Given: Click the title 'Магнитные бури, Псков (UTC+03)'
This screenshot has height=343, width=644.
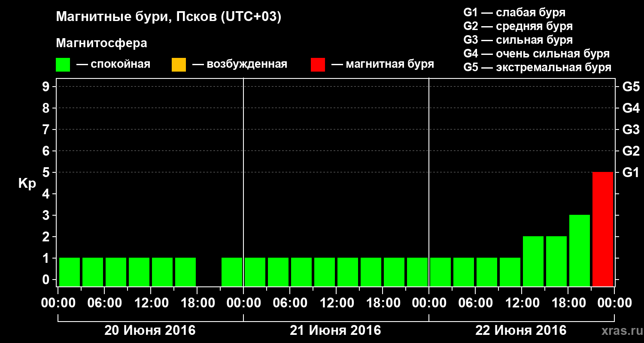Looking at the screenshot, I should (x=169, y=18).
